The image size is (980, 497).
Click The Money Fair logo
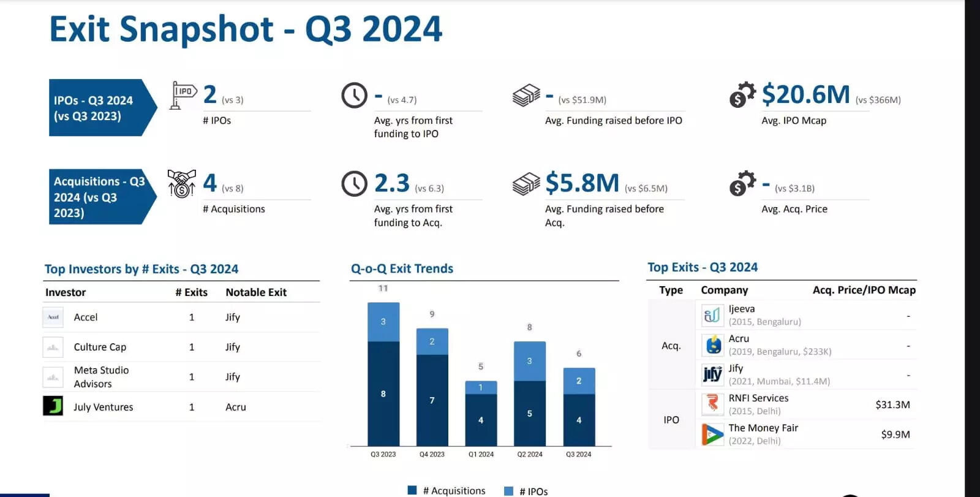coord(712,434)
